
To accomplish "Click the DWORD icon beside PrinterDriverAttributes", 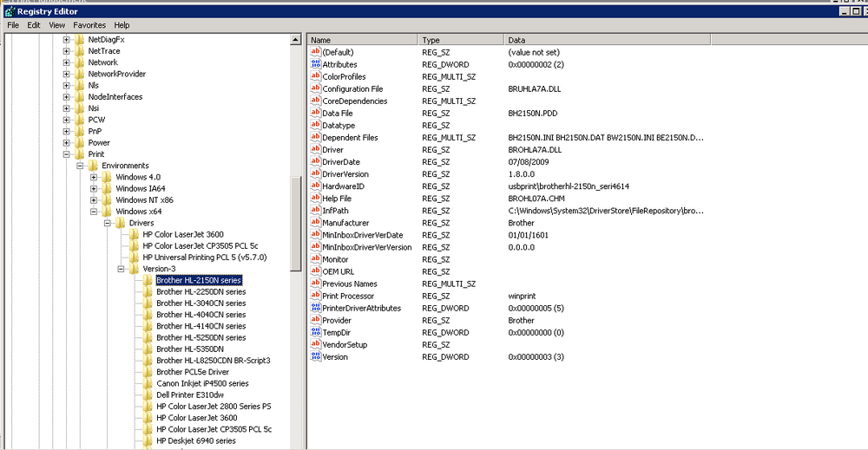I will point(316,308).
